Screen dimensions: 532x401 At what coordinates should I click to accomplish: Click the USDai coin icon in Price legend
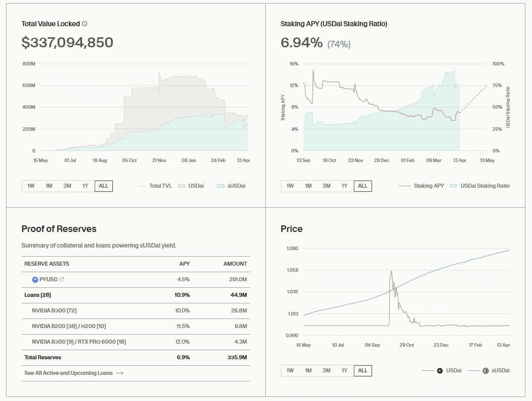(x=439, y=371)
